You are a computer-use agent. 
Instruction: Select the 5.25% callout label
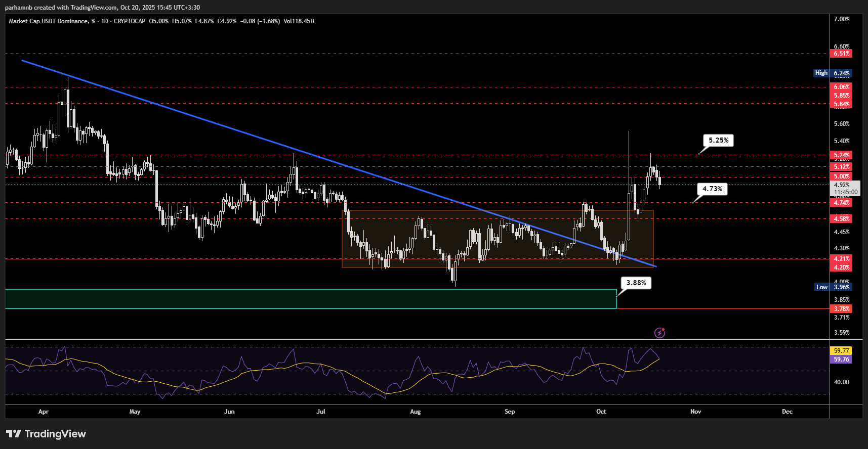tap(718, 140)
